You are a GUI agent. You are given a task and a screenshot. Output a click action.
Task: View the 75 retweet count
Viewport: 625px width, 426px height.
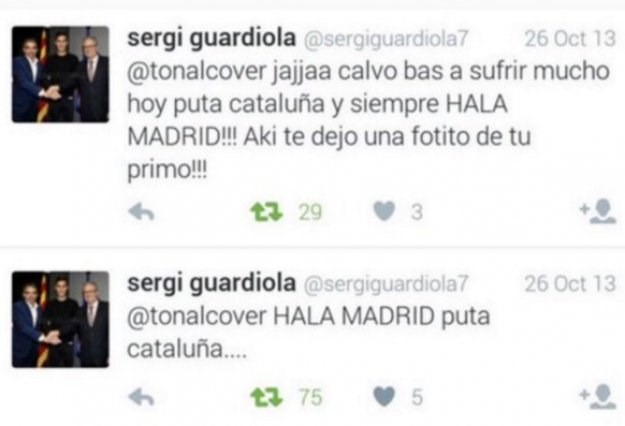[x=310, y=397]
